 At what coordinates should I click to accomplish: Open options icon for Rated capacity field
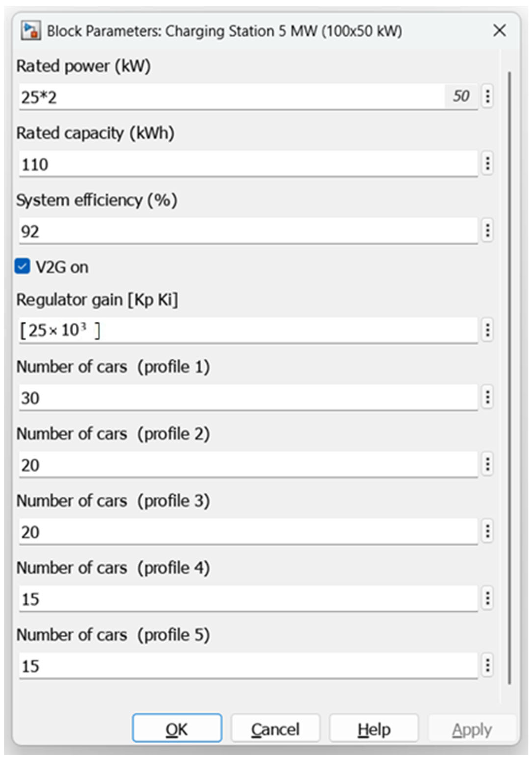coord(487,163)
